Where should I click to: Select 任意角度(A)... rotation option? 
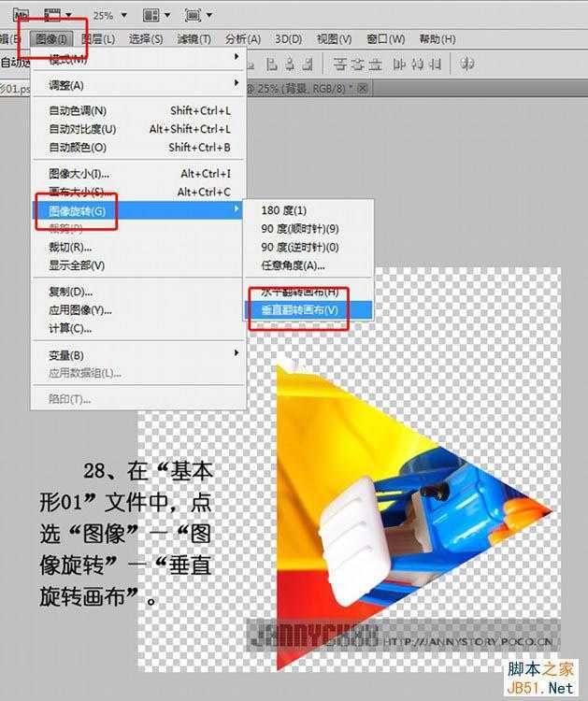click(x=308, y=265)
